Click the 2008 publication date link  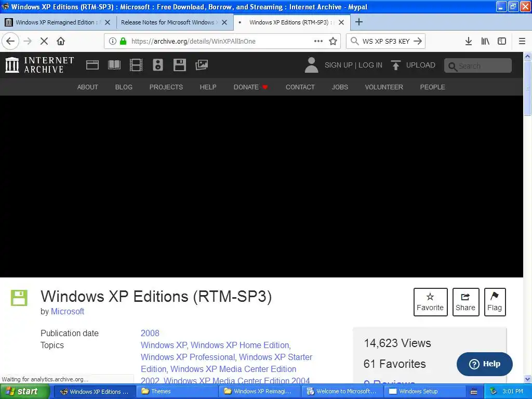click(150, 333)
